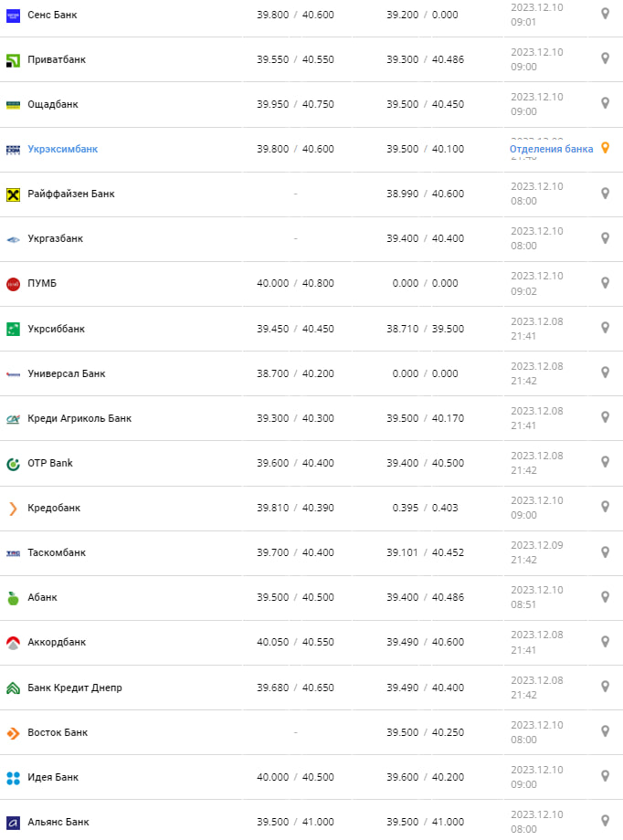Select the Укргазбанк bank name

pyautogui.click(x=55, y=238)
